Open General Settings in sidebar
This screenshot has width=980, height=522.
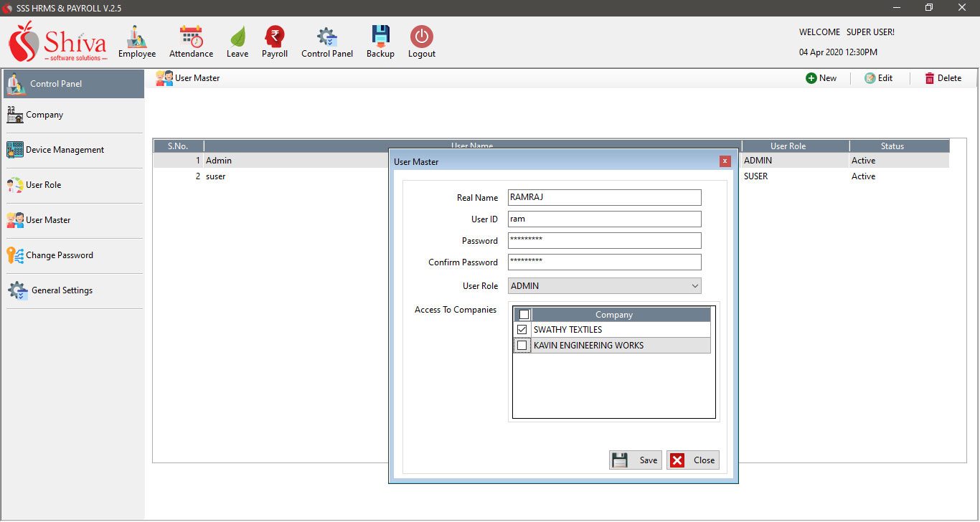tap(62, 290)
